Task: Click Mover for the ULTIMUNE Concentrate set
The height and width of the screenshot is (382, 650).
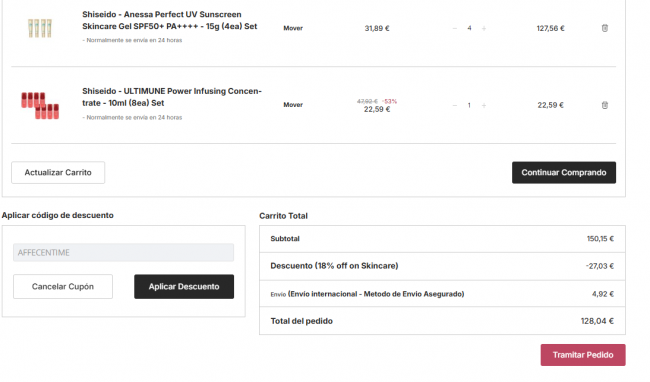Action: pos(293,105)
